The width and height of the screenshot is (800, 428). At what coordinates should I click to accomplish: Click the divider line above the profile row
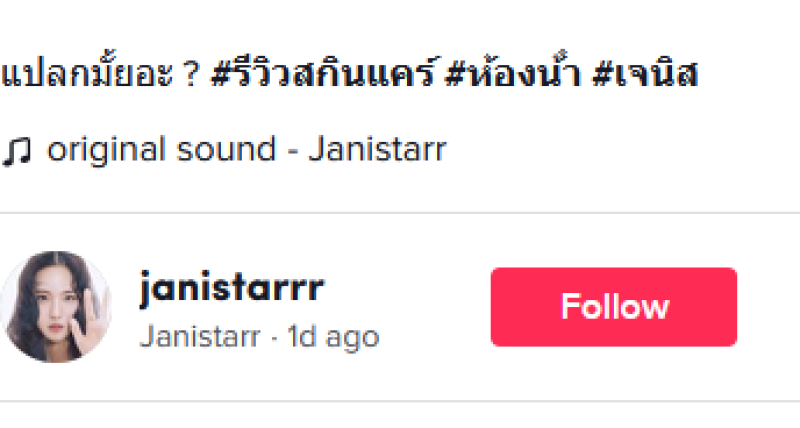[x=400, y=212]
